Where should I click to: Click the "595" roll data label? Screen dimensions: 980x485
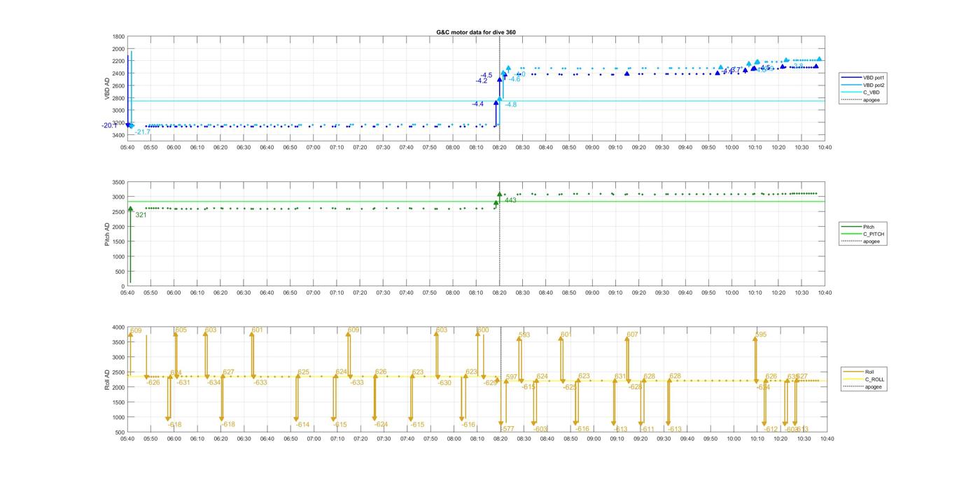pyautogui.click(x=761, y=335)
